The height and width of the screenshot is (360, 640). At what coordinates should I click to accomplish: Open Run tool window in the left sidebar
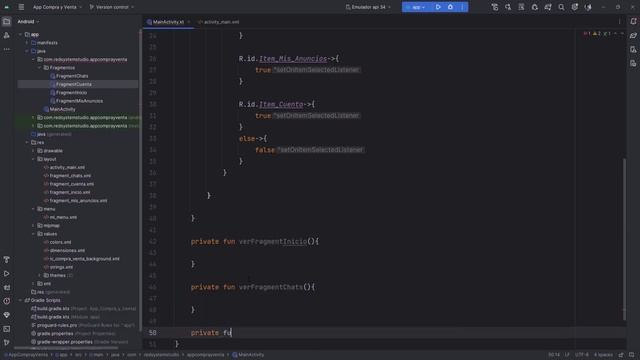[x=7, y=273]
